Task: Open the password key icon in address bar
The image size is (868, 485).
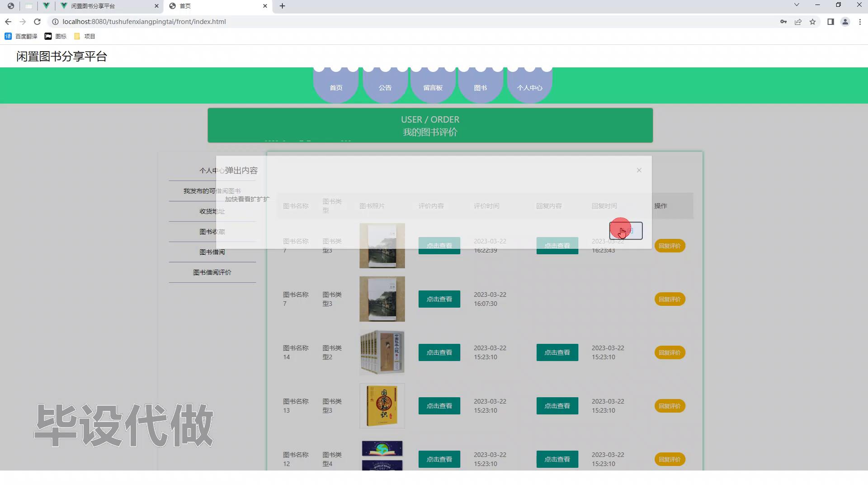Action: coord(783,22)
